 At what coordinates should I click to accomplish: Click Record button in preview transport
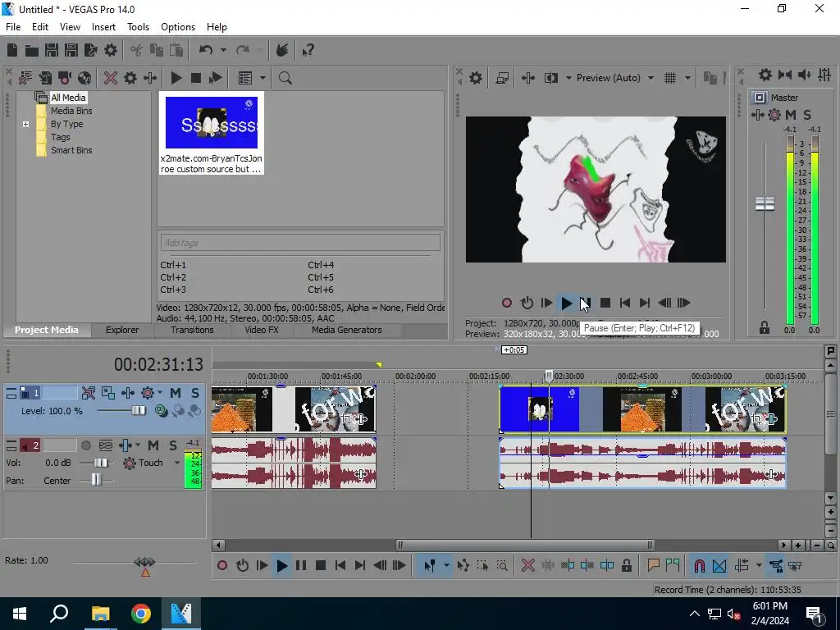[507, 304]
